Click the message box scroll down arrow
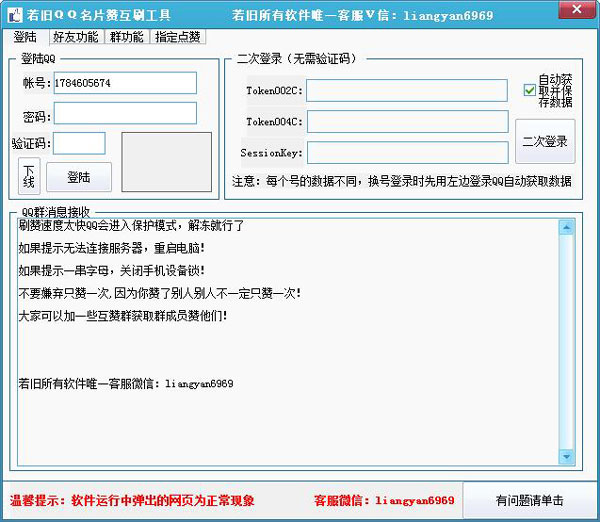Screen dimensions: 600x522 click(x=566, y=456)
